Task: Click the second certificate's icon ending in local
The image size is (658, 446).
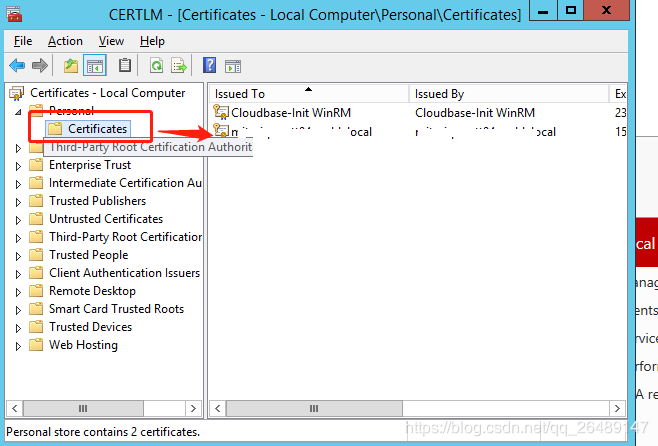Action: 221,130
